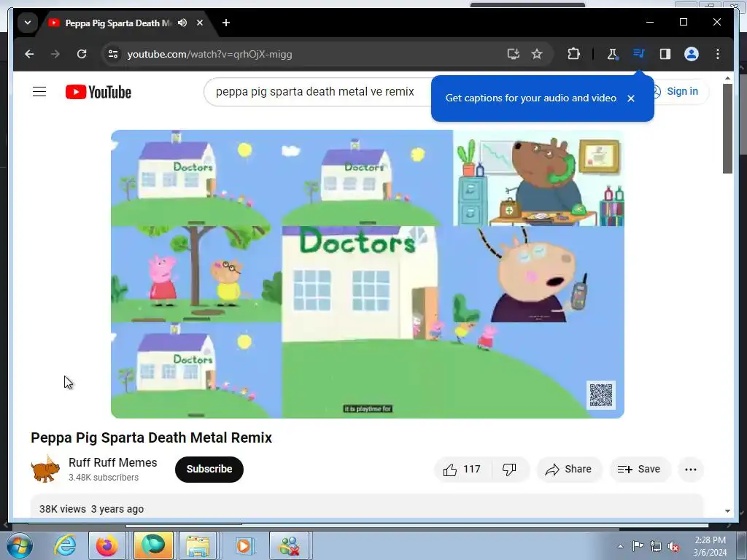
Task: Dismiss the captions tooltip with X
Action: (631, 98)
